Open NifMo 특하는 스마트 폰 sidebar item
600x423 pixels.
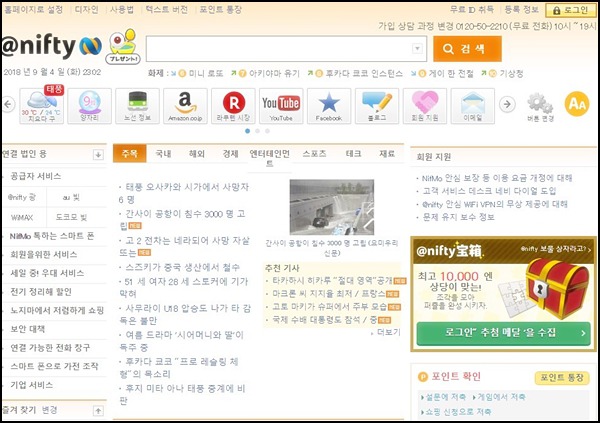point(52,236)
